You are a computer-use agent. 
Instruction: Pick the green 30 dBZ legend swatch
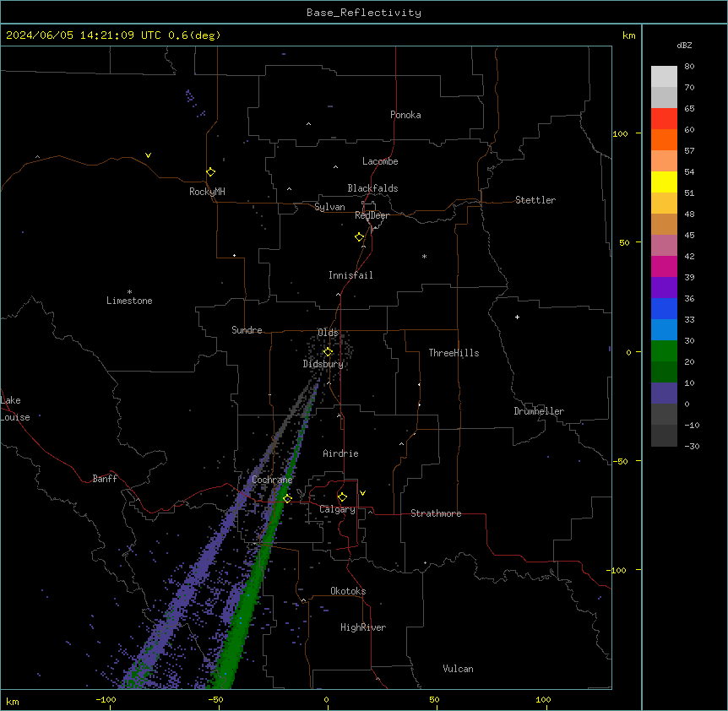664,351
